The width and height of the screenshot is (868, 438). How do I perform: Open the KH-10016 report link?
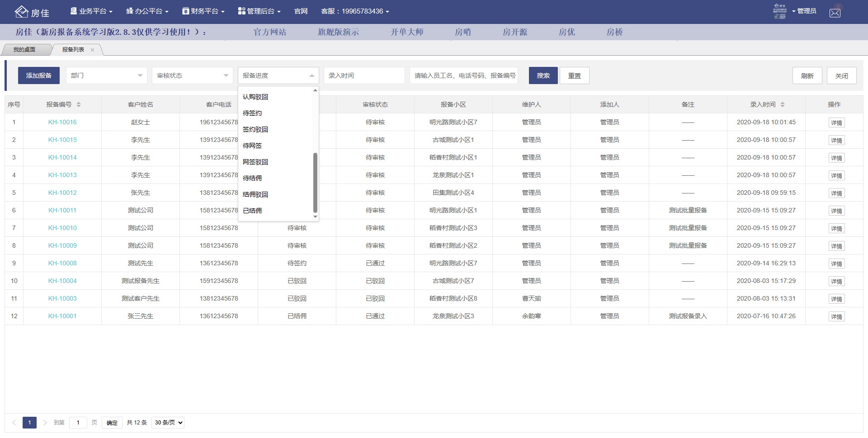[62, 122]
